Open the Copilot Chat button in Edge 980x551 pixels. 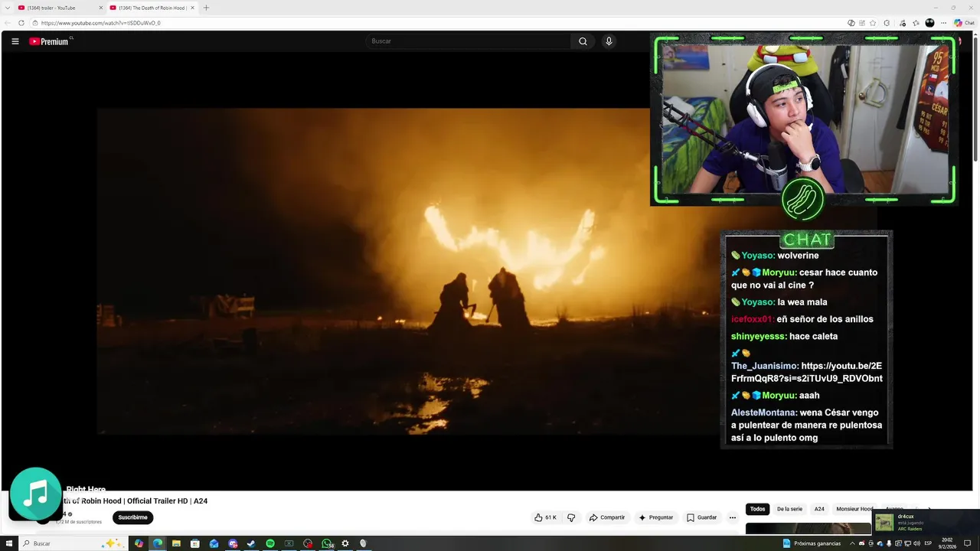[x=964, y=23]
